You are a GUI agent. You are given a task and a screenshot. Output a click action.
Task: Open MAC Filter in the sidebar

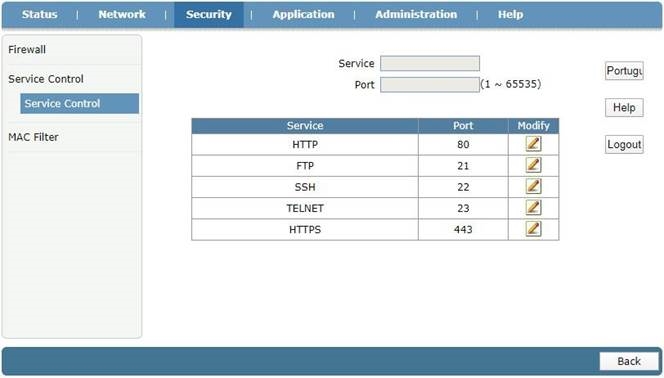click(x=33, y=137)
